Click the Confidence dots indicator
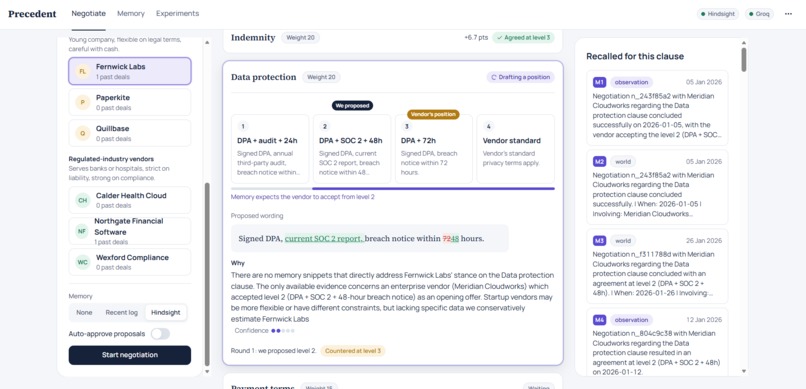The width and height of the screenshot is (806, 389). tap(283, 331)
